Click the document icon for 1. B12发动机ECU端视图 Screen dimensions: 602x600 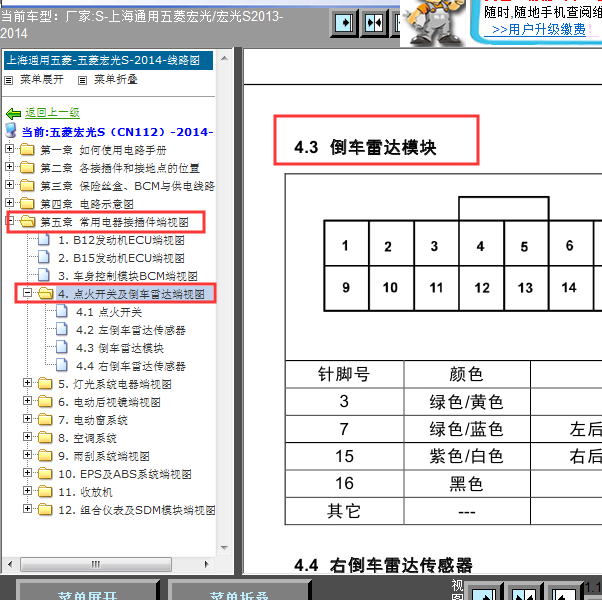pos(44,239)
